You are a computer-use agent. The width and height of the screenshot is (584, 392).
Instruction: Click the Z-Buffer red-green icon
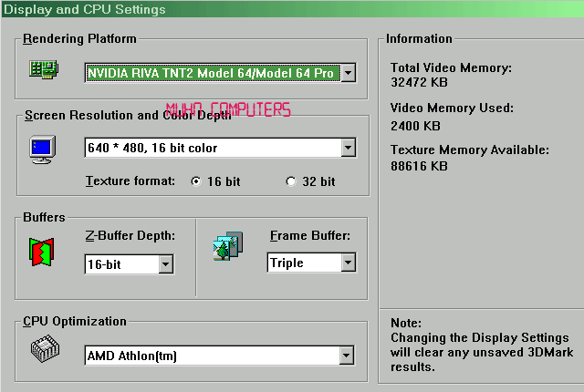tap(41, 253)
